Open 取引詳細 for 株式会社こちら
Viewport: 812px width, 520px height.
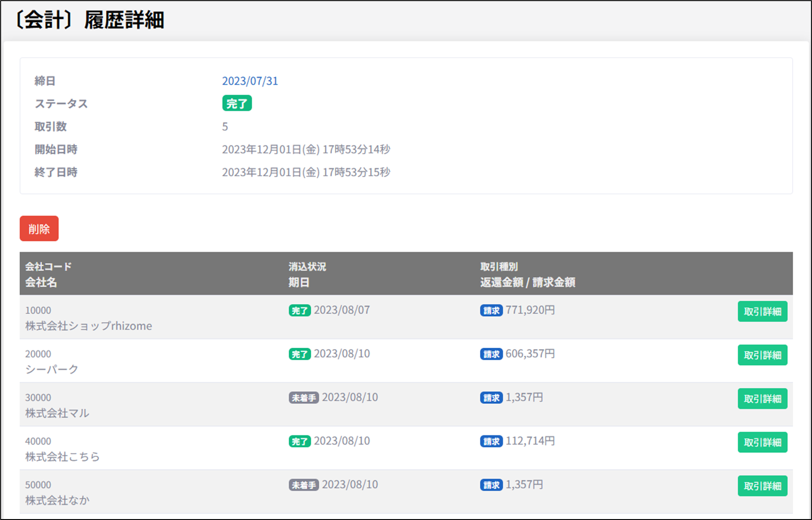coord(762,442)
